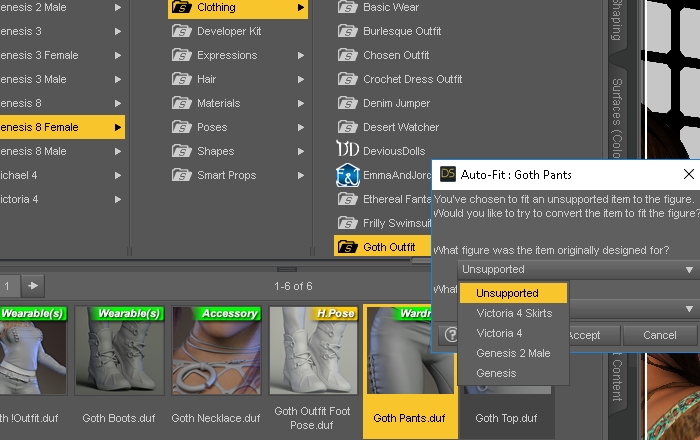The height and width of the screenshot is (440, 700).
Task: Click the Materials folder icon
Action: (x=182, y=103)
